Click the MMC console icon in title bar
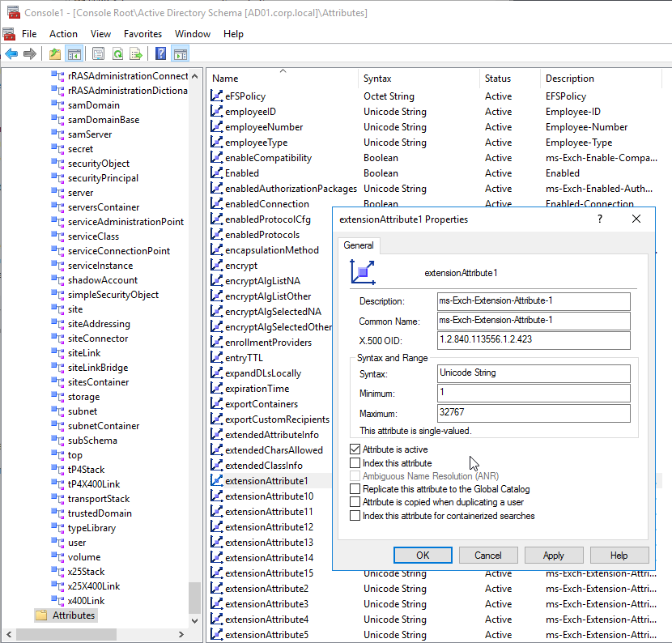This screenshot has height=643, width=672. (13, 12)
